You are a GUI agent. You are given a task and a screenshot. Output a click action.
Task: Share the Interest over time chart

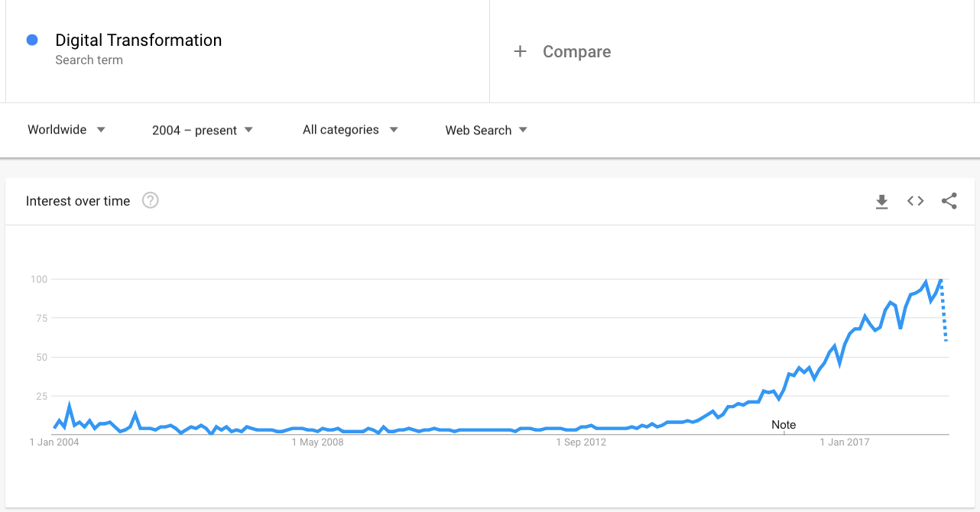(949, 201)
